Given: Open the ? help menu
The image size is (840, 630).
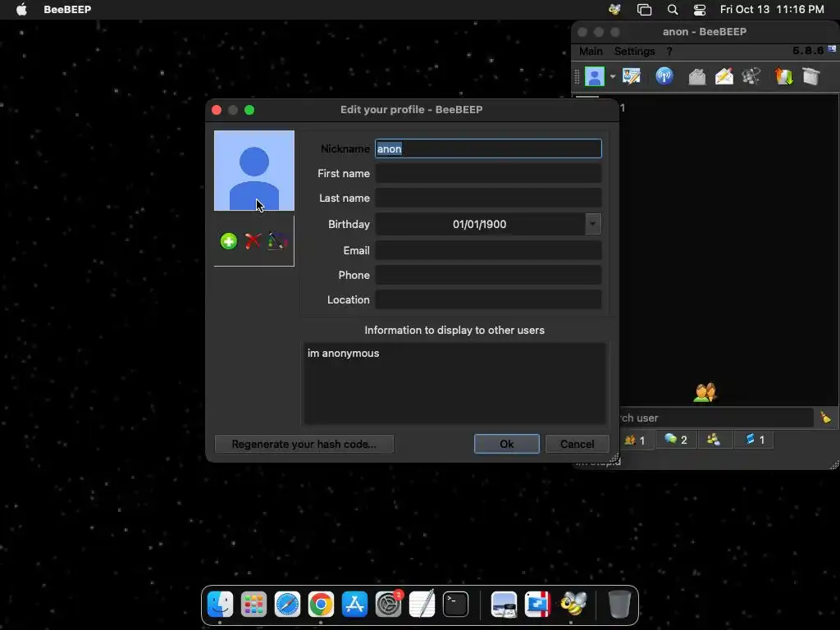Looking at the screenshot, I should [669, 52].
